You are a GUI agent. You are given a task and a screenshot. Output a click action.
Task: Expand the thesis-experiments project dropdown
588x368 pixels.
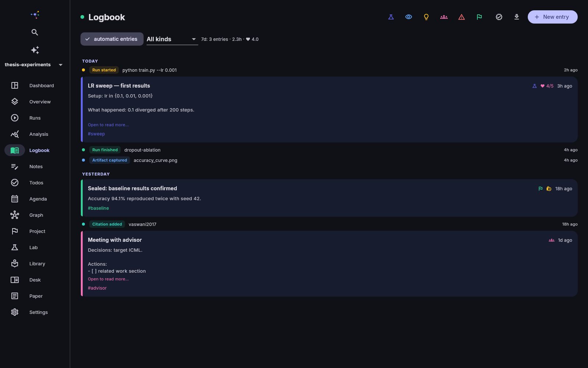pyautogui.click(x=34, y=65)
